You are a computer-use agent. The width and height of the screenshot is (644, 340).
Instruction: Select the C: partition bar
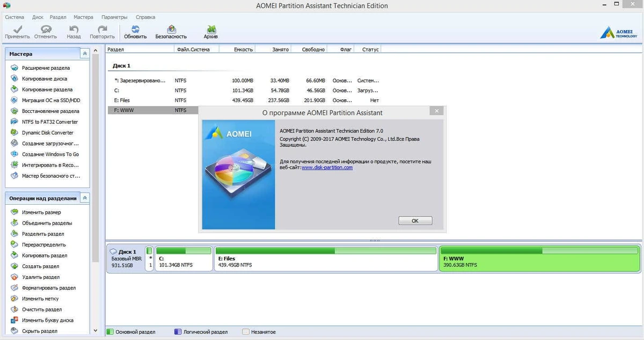[x=184, y=259]
